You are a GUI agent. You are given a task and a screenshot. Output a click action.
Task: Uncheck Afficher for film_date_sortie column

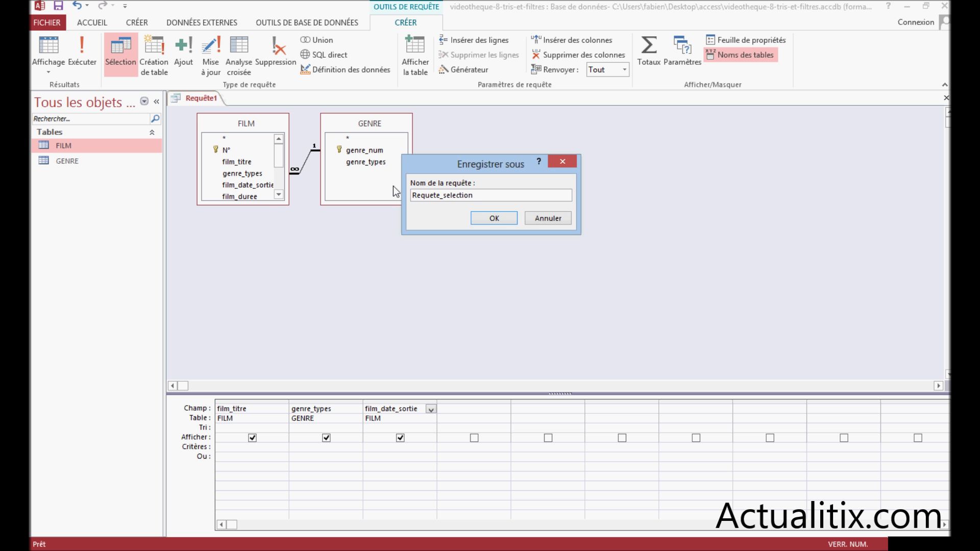(400, 438)
